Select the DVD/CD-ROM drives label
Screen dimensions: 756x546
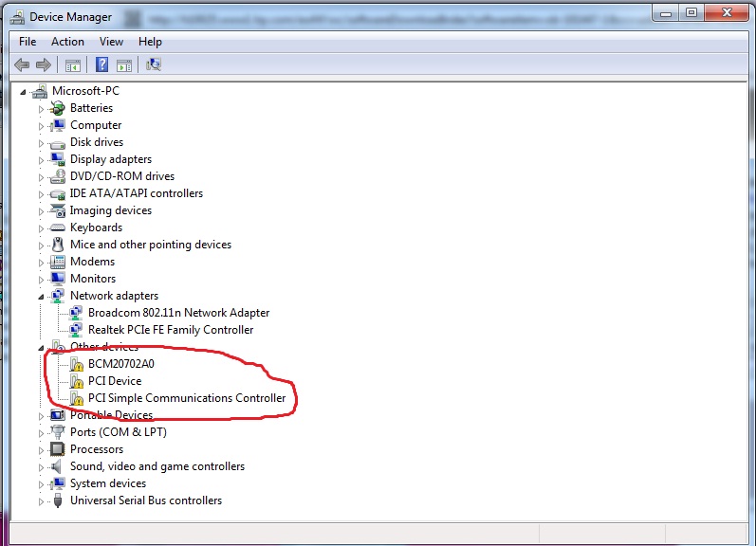click(x=122, y=176)
